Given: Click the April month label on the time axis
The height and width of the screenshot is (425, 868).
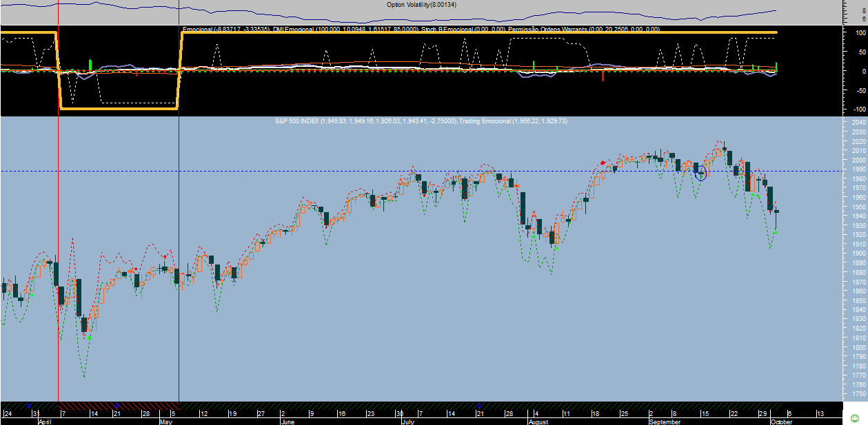Looking at the screenshot, I should [x=45, y=421].
